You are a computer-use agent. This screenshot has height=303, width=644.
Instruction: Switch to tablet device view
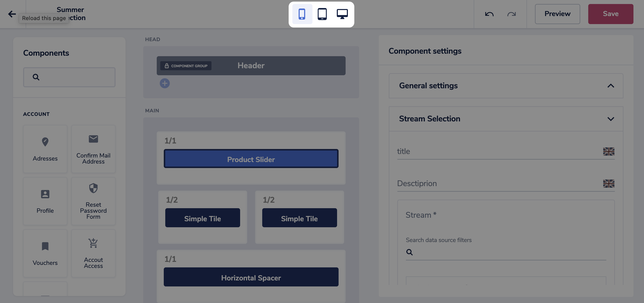[x=322, y=14]
